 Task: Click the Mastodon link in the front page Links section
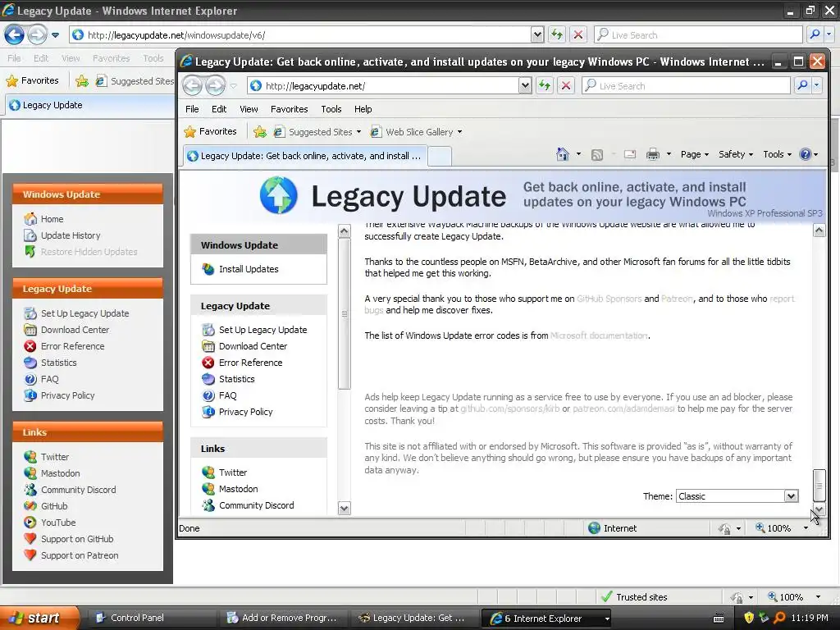point(239,489)
